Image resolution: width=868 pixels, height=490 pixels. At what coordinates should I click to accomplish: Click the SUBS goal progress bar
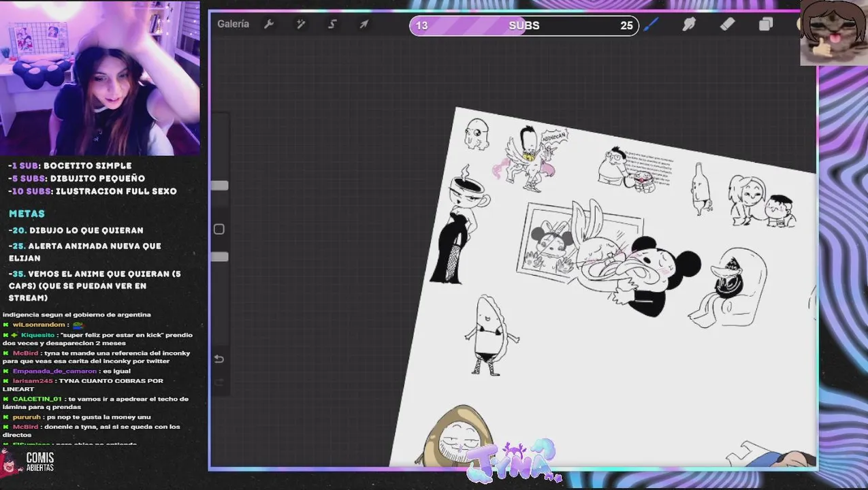tap(524, 26)
